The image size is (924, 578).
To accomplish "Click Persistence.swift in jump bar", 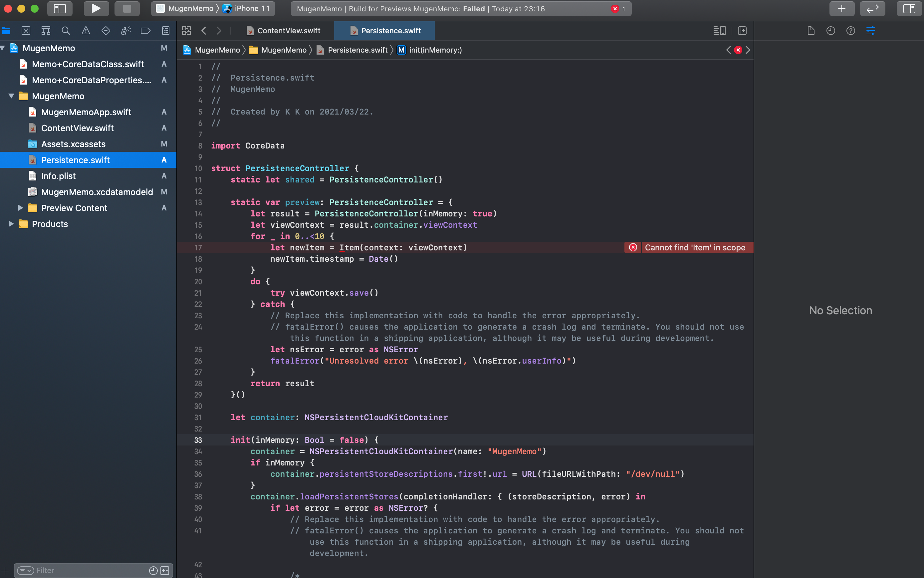I will [x=352, y=50].
